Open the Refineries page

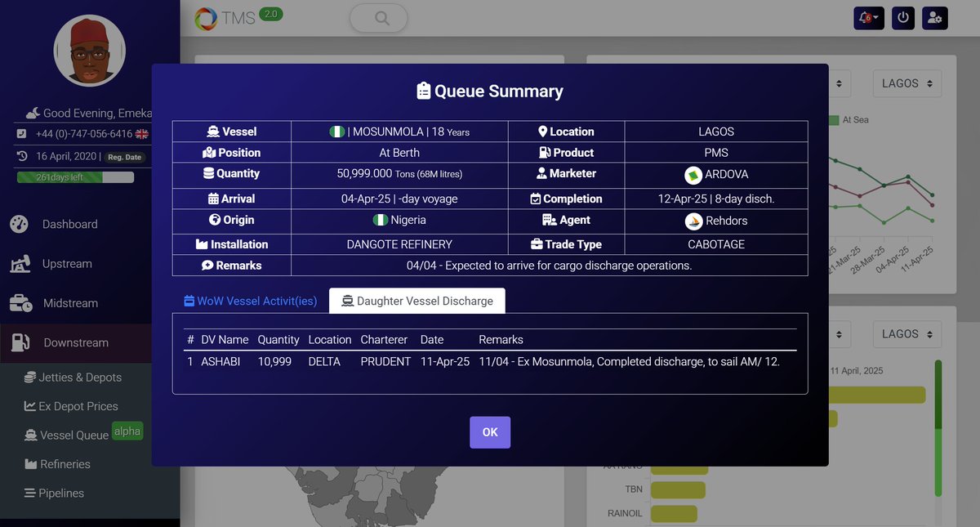(x=65, y=464)
